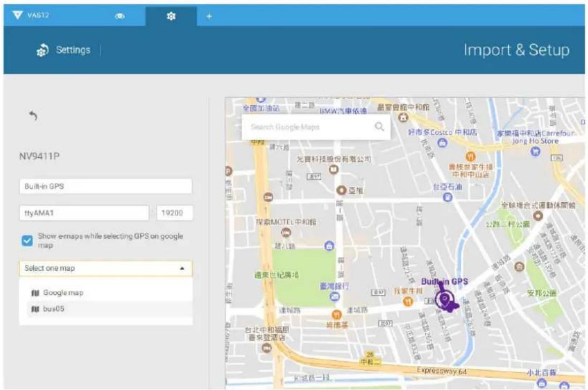Click the 臺灣銀行 bank marker on map

pos(335,297)
